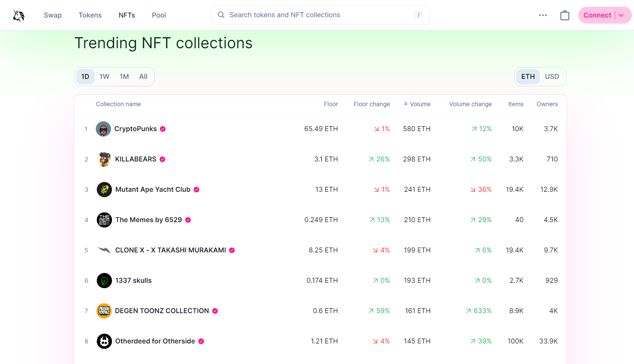Image resolution: width=634 pixels, height=364 pixels.
Task: Show prices in USD
Action: click(552, 77)
